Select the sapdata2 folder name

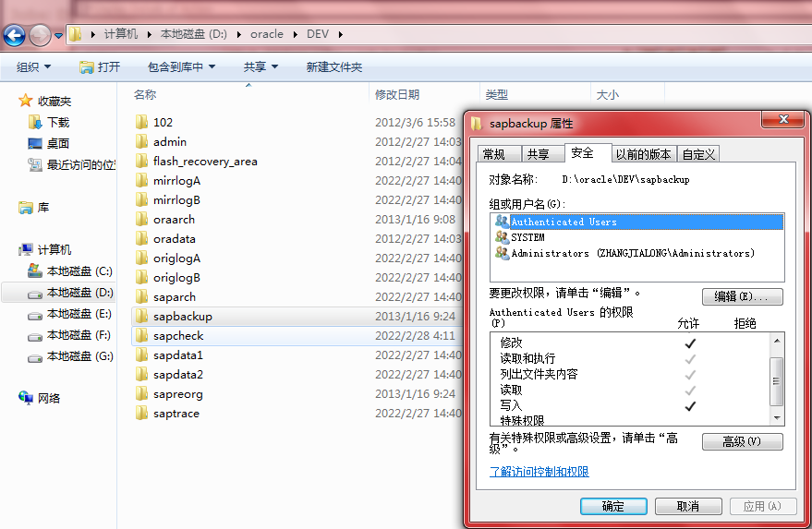177,374
